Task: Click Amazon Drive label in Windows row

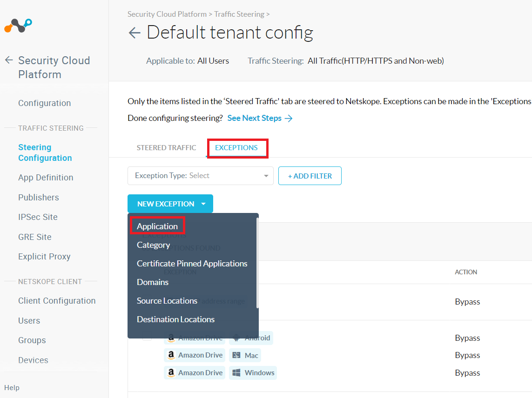Action: (200, 372)
